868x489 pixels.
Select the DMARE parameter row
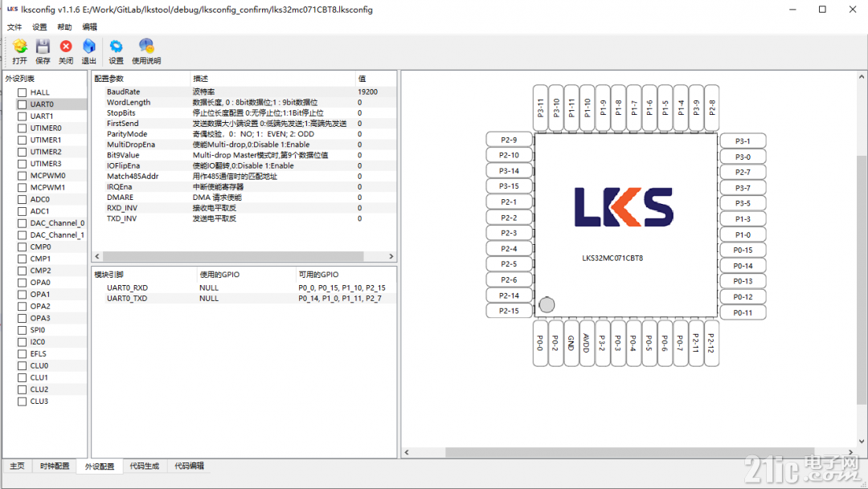click(244, 198)
